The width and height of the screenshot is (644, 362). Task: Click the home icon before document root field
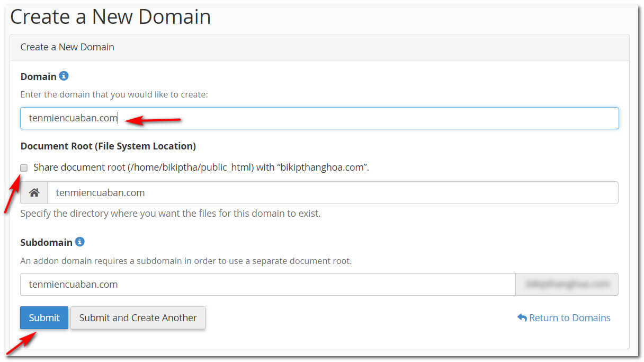(34, 193)
